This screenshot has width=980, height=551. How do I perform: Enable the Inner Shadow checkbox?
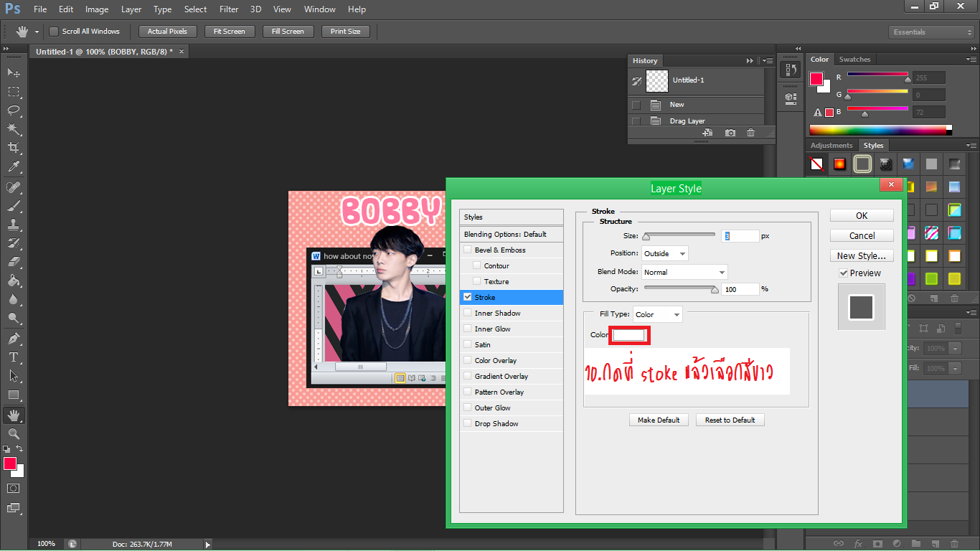468,313
